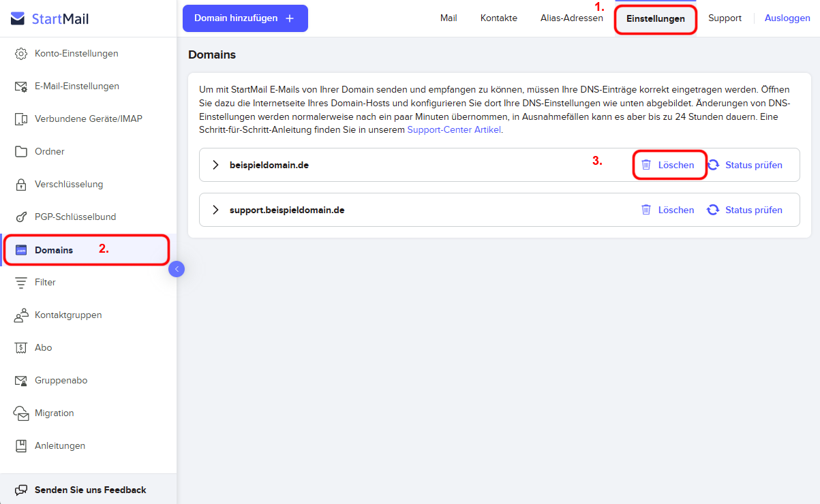This screenshot has width=820, height=504.
Task: Click Ausloggen to sign out
Action: (x=787, y=18)
